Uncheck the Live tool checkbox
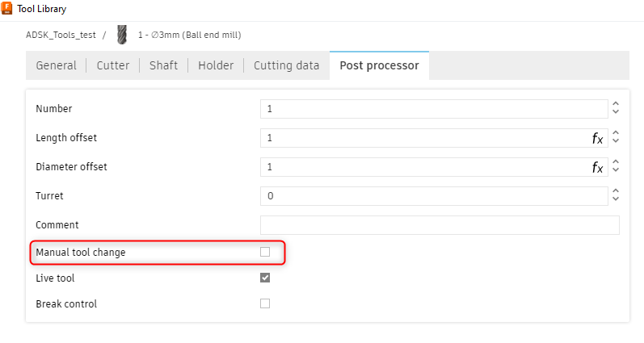The width and height of the screenshot is (644, 343). coord(265,278)
